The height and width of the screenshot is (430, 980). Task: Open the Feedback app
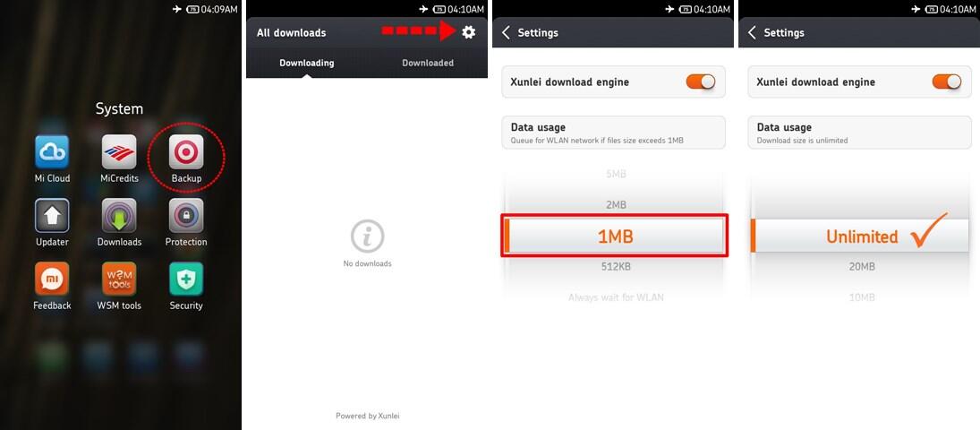point(52,279)
